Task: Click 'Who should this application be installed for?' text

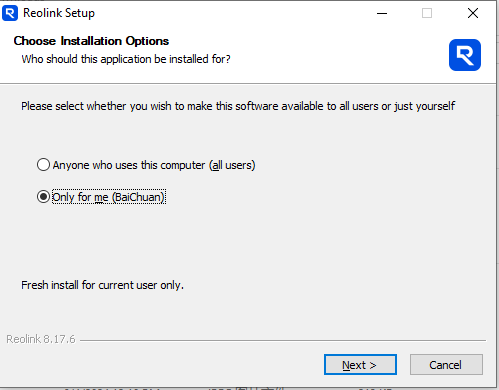Action: click(126, 59)
